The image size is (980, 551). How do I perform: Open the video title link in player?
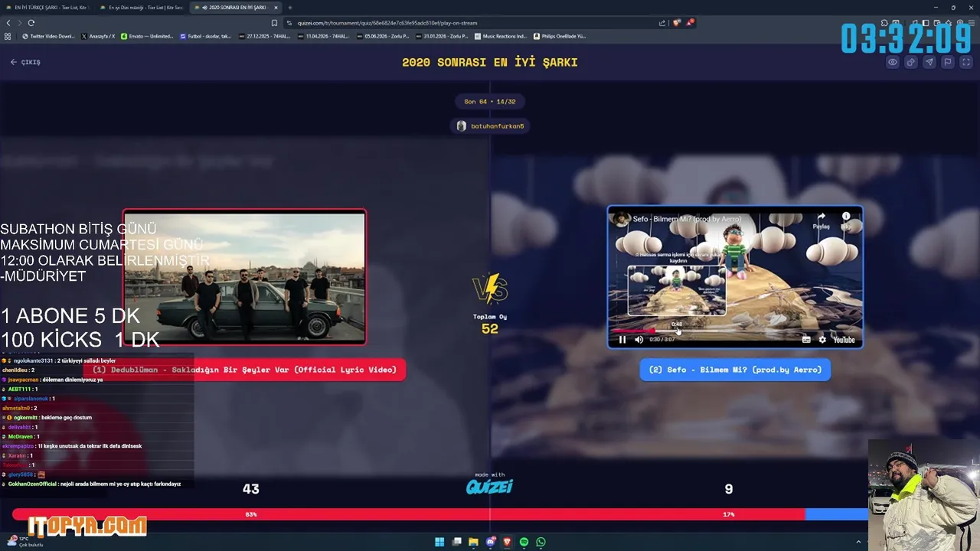[687, 220]
